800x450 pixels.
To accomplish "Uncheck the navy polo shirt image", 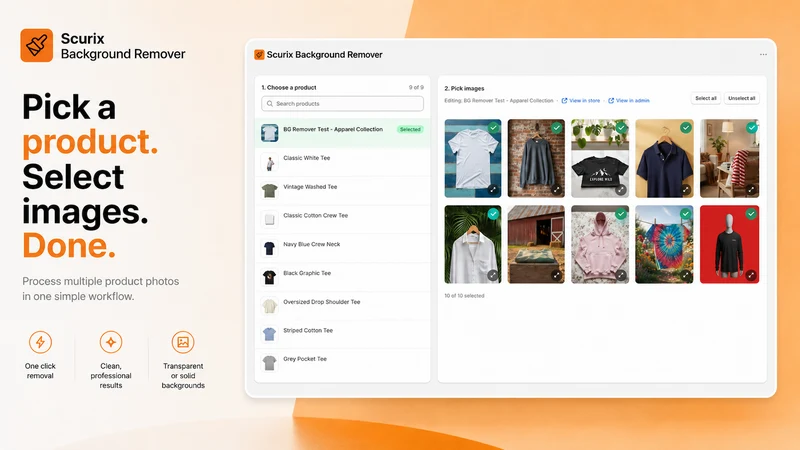I will click(x=686, y=128).
